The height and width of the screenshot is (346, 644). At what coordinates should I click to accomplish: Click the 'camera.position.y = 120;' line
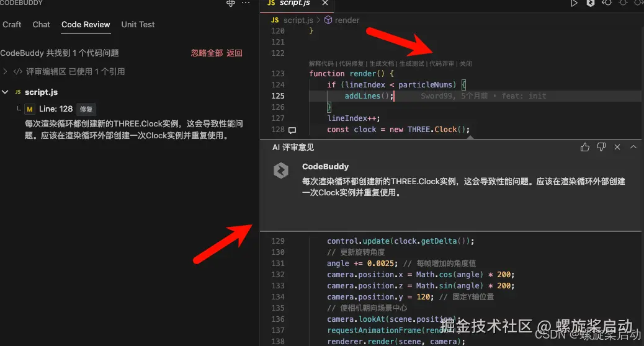point(380,297)
